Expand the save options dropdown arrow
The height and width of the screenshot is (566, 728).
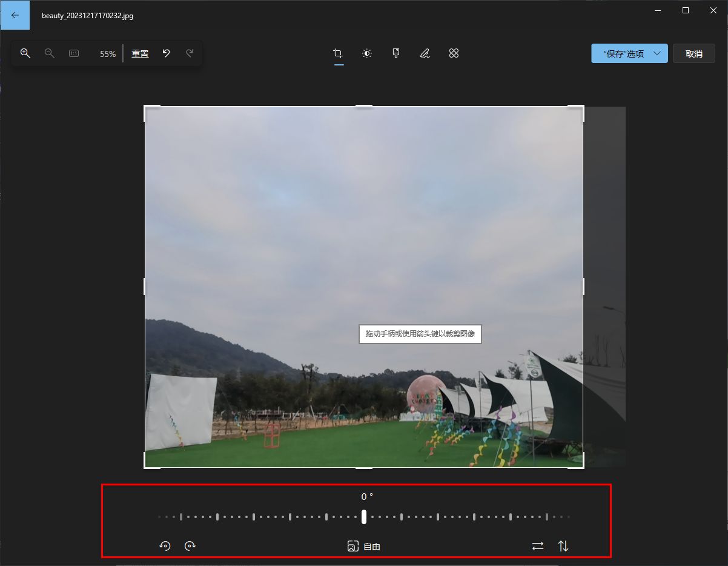658,53
